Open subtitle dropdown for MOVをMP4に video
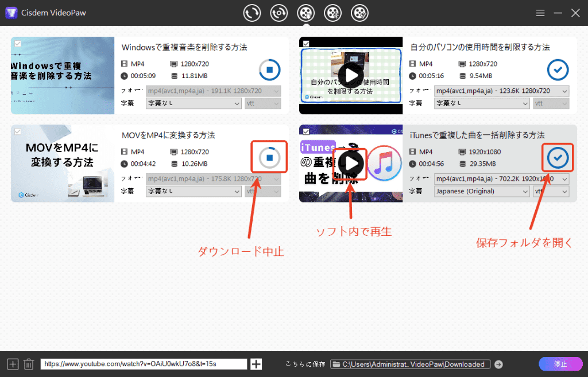Screen dimensions: 588x377 click(194, 192)
